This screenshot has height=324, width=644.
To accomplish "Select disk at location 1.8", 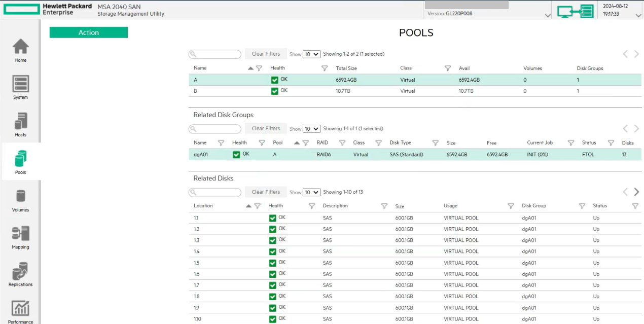I will (415, 297).
